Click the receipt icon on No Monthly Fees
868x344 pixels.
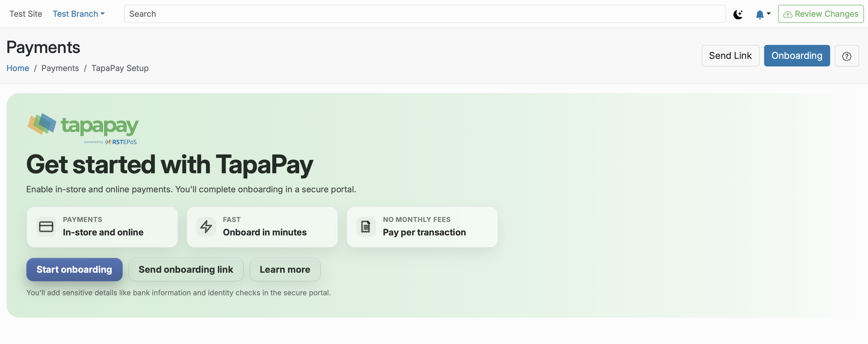point(366,227)
